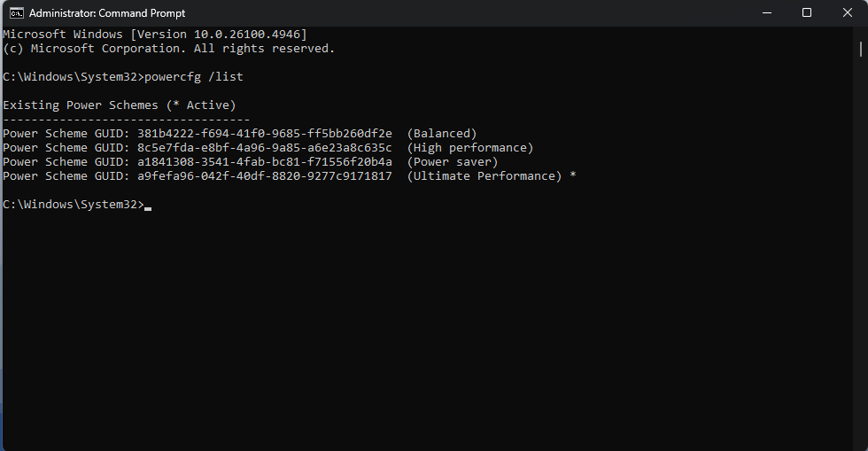868x451 pixels.
Task: Click the Ultimate Performance scheme GUID
Action: pyautogui.click(x=265, y=176)
